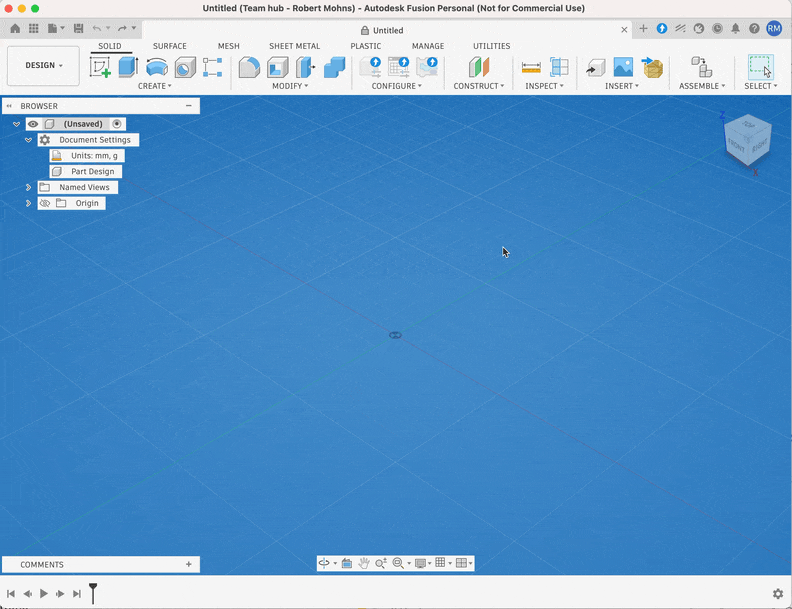
Task: Click the Undo arrow
Action: click(x=96, y=28)
